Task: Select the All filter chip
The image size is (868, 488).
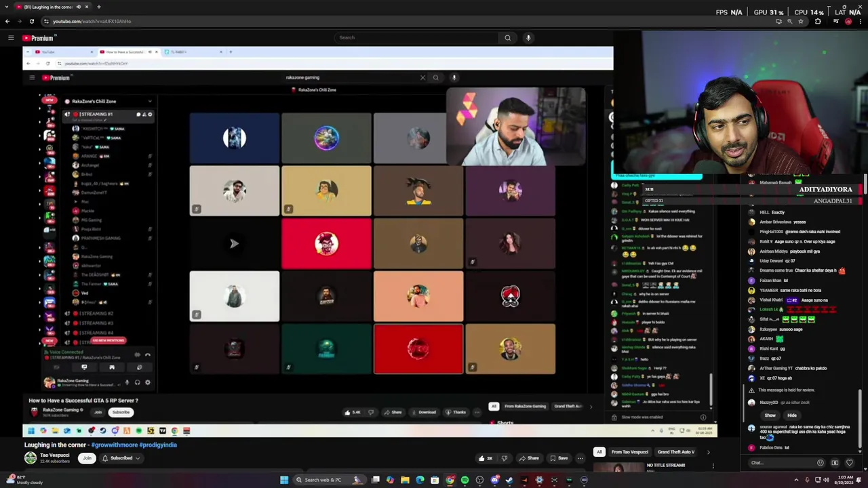Action: click(x=599, y=452)
